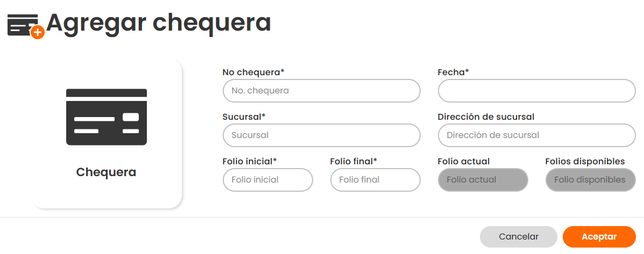
Task: Click the Folio inicial input field
Action: click(x=267, y=180)
